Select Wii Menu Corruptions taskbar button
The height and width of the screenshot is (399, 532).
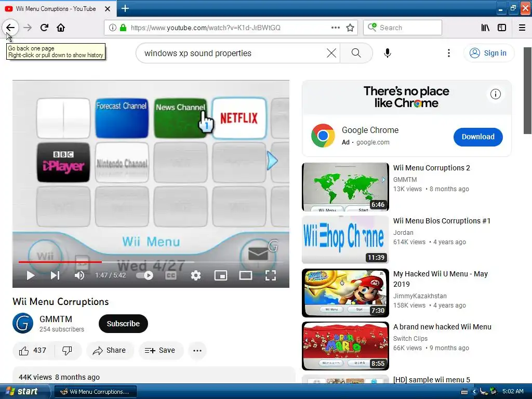[96, 392]
